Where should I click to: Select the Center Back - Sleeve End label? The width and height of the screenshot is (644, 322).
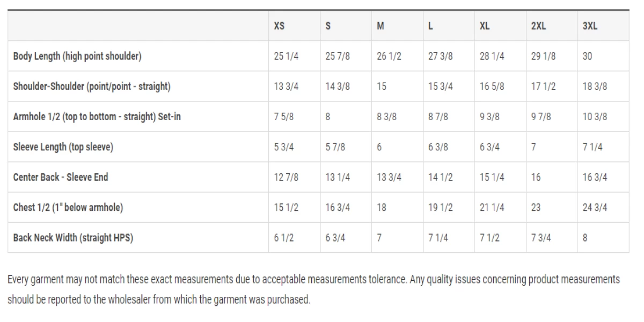click(60, 177)
